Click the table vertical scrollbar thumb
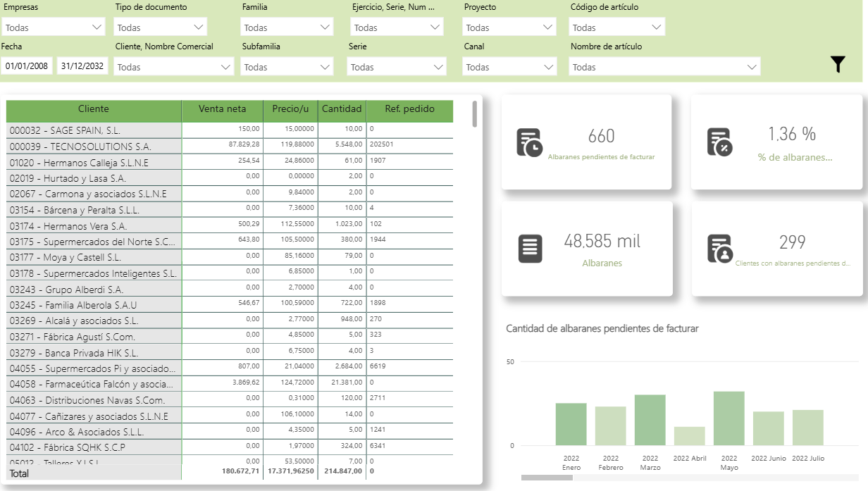This screenshot has width=868, height=491. coord(475,114)
